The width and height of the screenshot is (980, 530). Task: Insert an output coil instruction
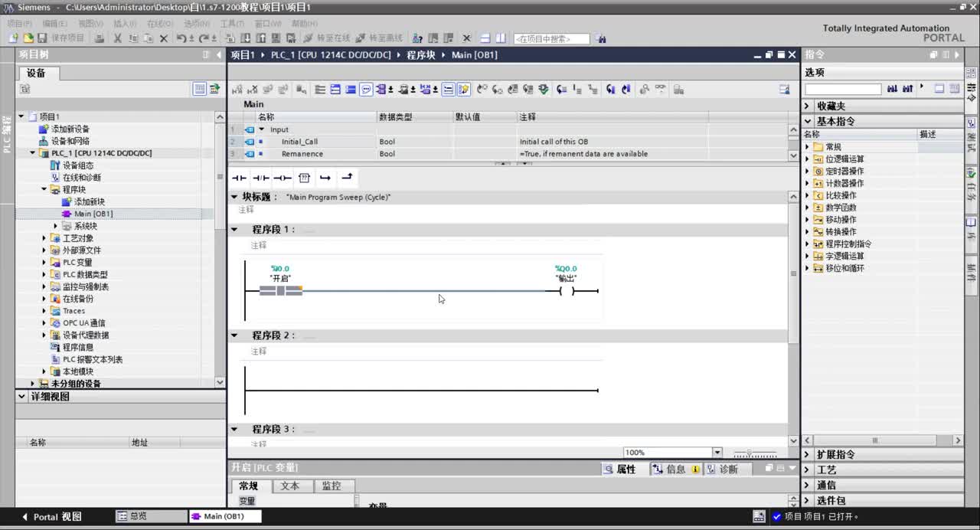[283, 178]
